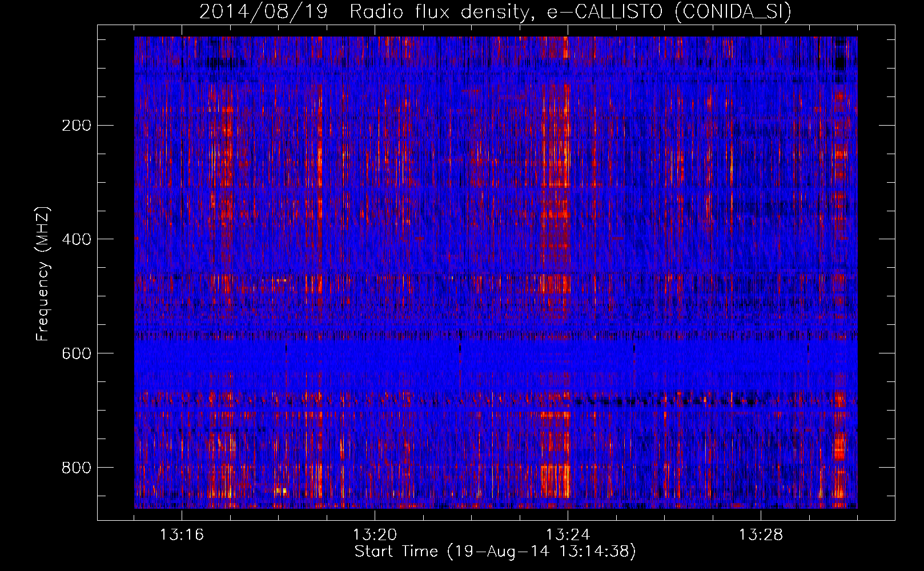924x571 pixels.
Task: Click the 800 frequency tick label
Action: (76, 468)
